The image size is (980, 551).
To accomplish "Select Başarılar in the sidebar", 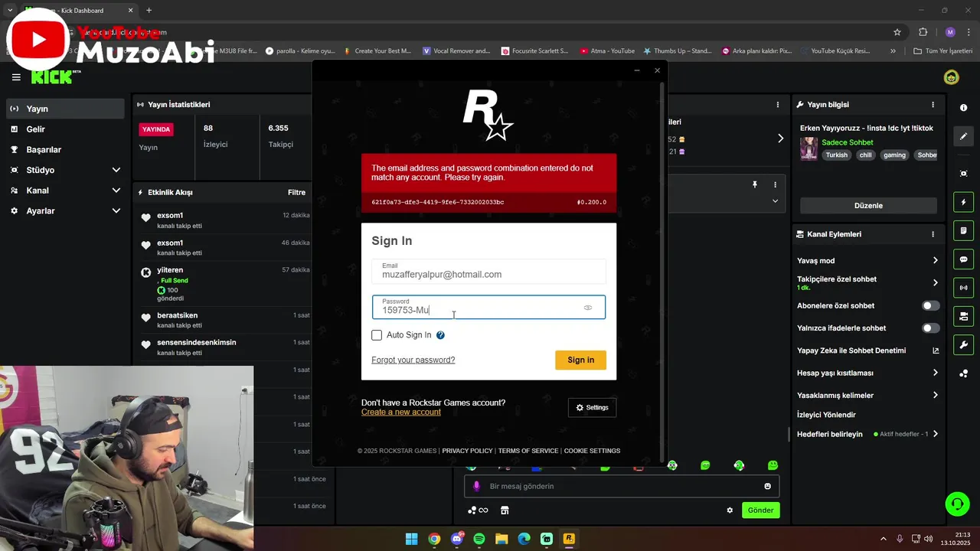I will [65, 149].
